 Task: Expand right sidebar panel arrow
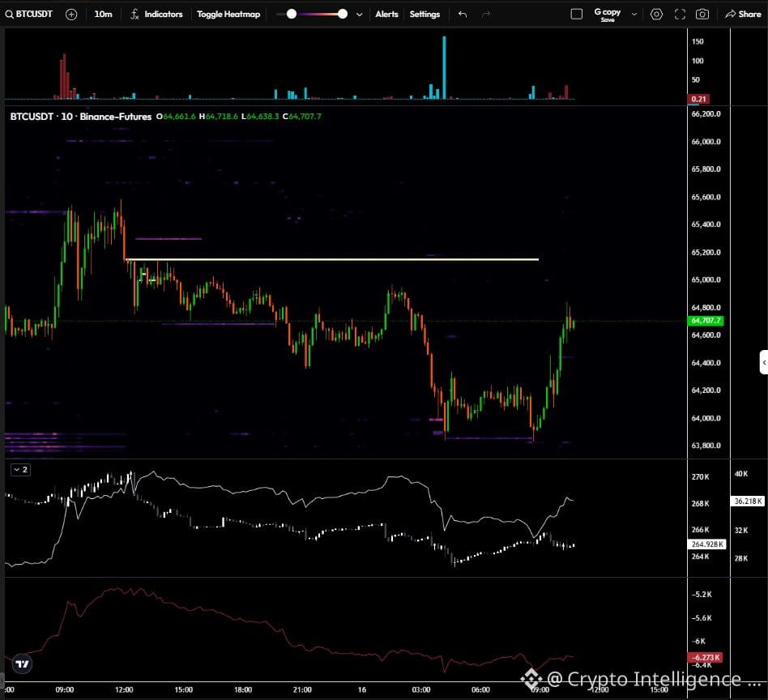764,362
